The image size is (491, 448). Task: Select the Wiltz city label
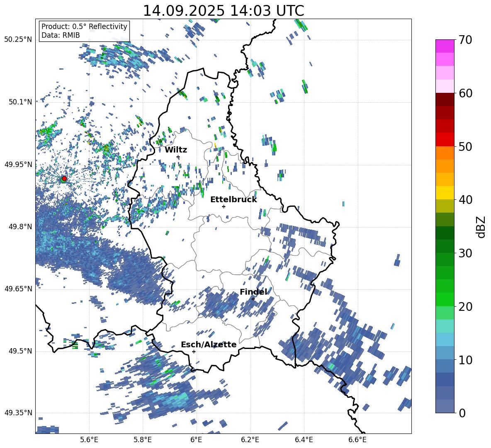[x=176, y=150]
